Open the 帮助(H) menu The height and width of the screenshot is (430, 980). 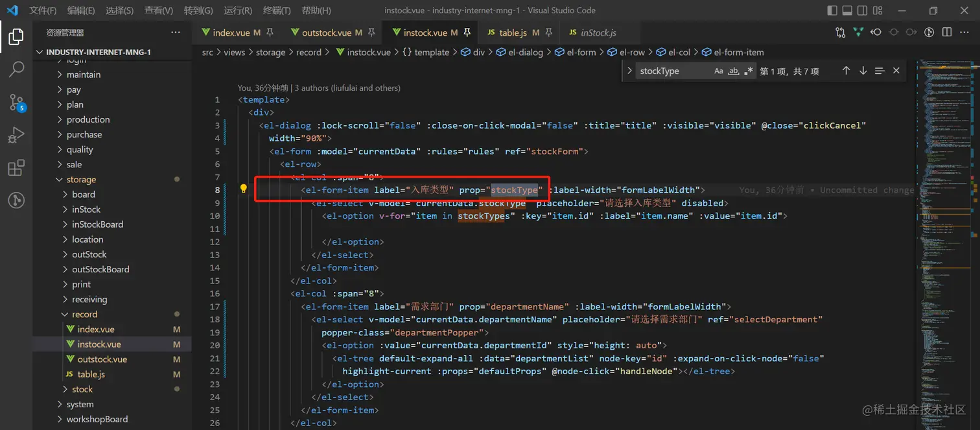click(316, 10)
